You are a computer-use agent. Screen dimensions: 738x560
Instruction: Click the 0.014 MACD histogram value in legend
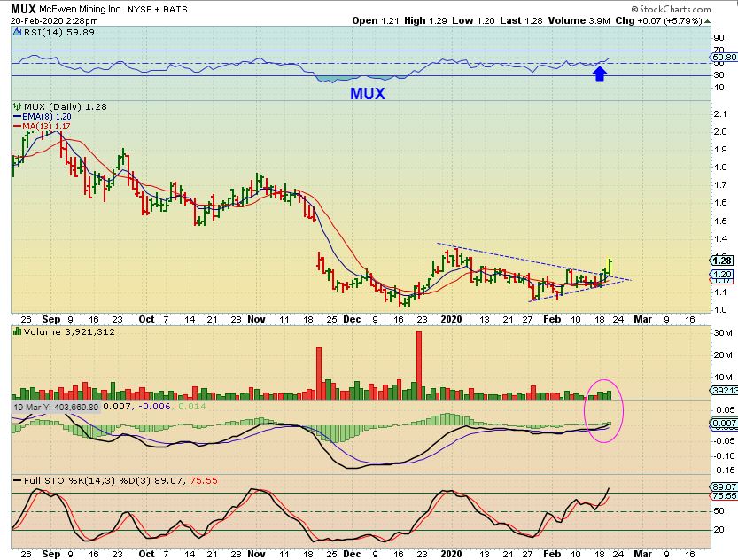(x=191, y=406)
